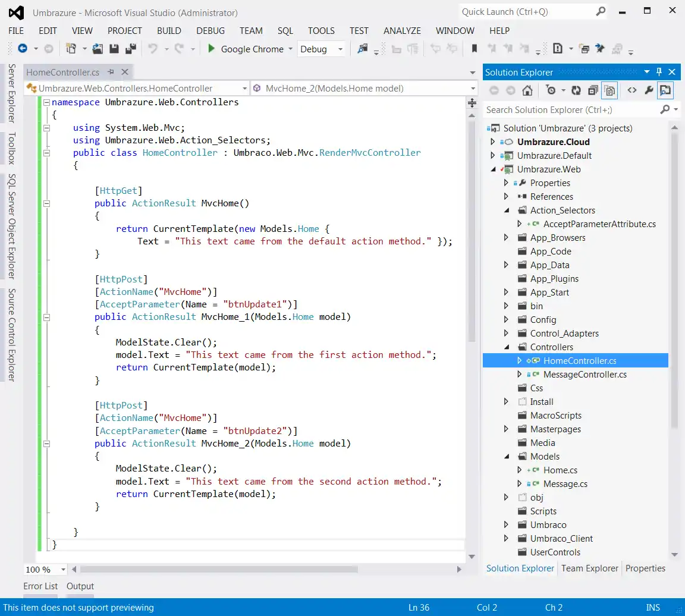Select AcceptParameterAttribute.cs in the tree
The height and width of the screenshot is (616, 685).
click(599, 224)
